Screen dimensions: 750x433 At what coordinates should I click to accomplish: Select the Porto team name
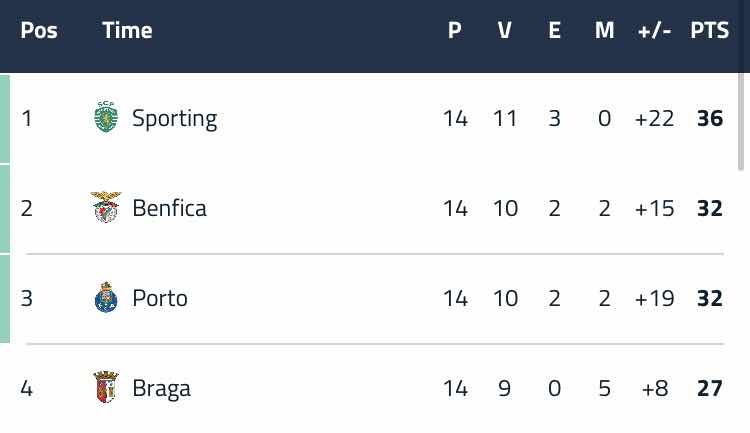pos(160,298)
